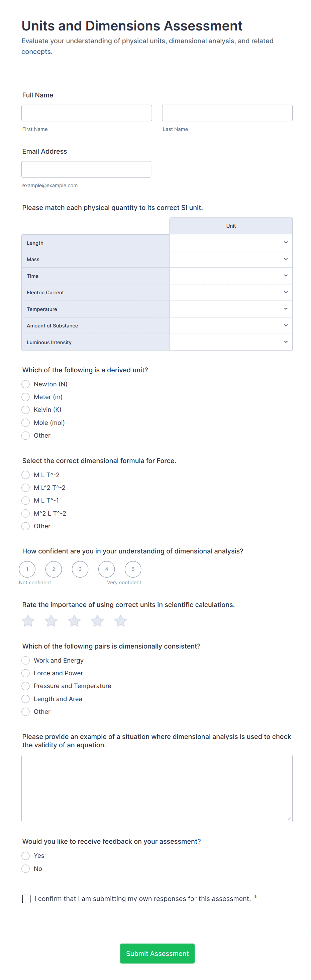311x980 pixels.
Task: Click the second rating star
Action: 51,621
